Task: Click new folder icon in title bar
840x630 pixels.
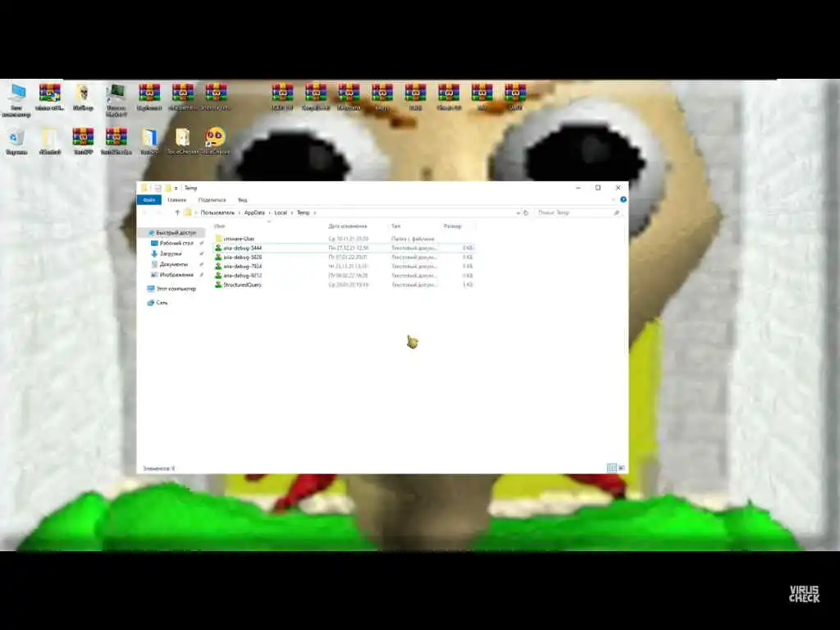Action: [x=168, y=188]
